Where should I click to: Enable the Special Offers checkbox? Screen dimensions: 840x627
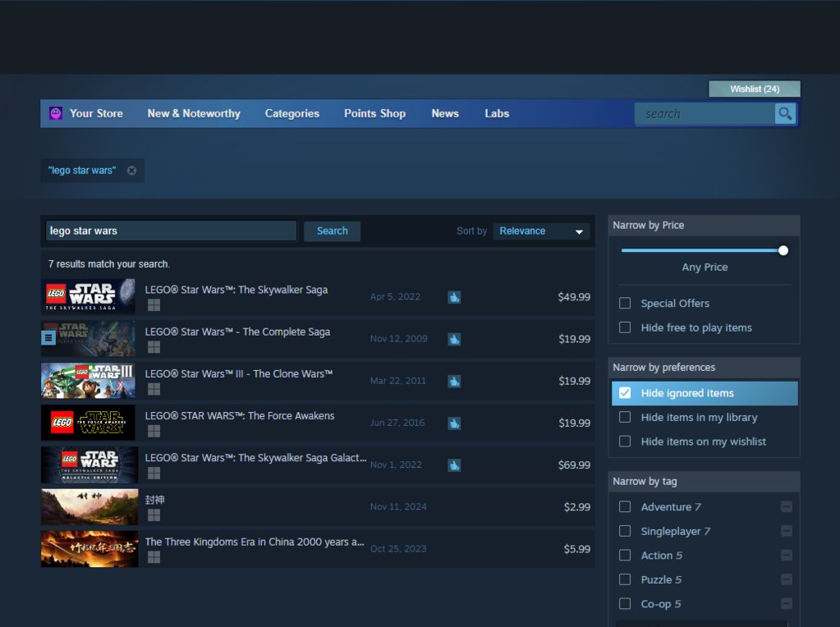(625, 303)
